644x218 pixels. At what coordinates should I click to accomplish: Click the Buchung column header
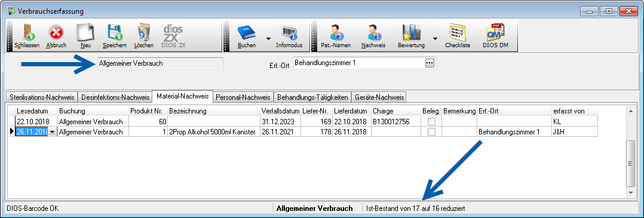point(93,111)
